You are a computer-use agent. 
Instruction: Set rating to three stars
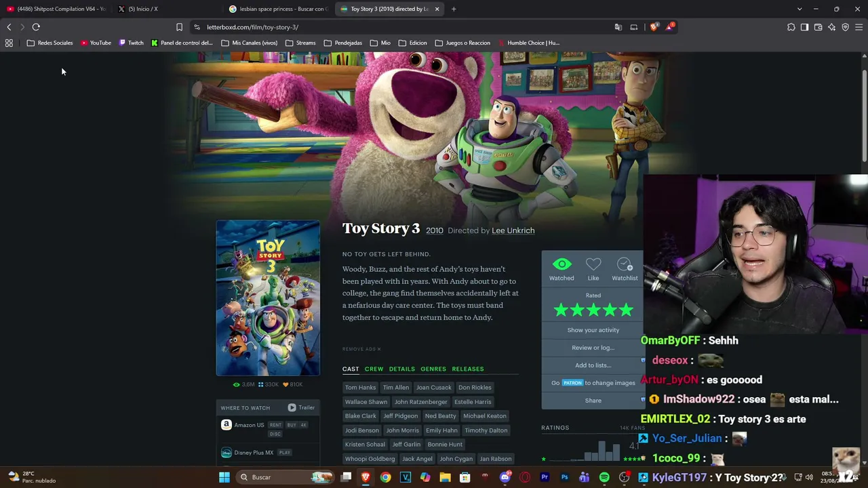coord(593,310)
